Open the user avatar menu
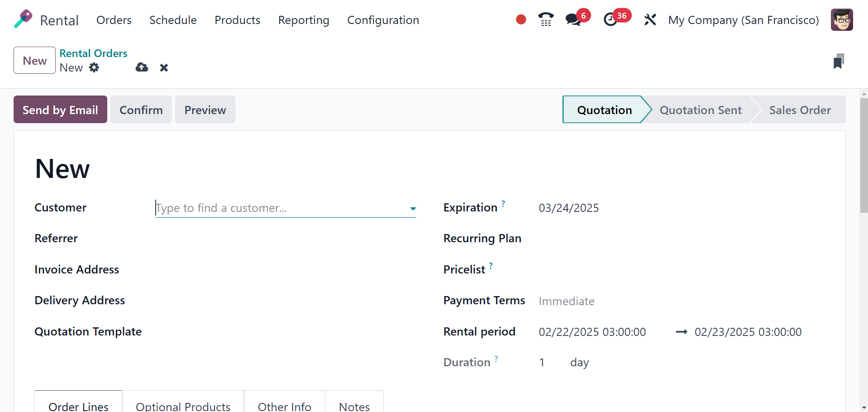 pos(841,20)
